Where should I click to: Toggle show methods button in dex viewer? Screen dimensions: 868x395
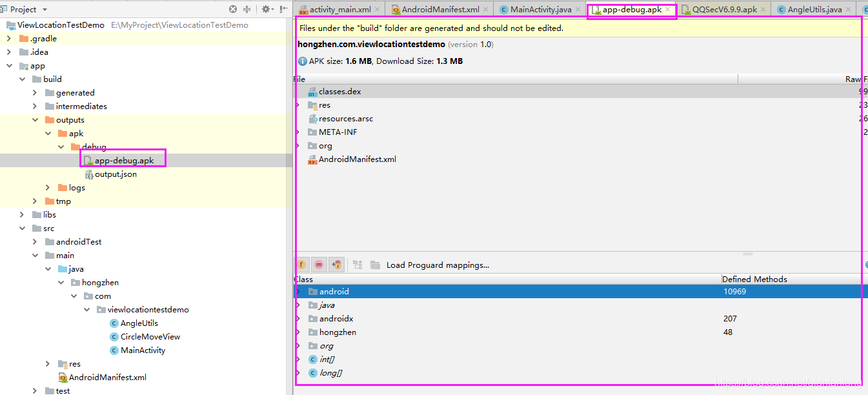(x=319, y=265)
